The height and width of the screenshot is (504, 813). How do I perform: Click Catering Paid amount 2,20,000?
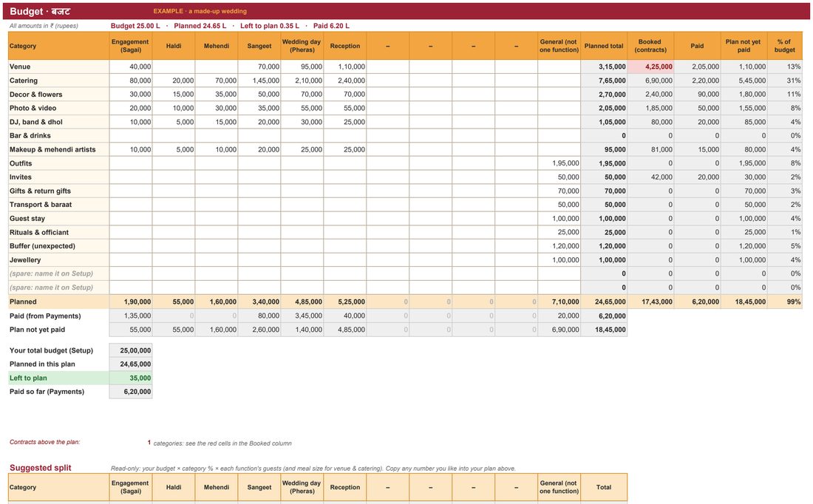(698, 81)
